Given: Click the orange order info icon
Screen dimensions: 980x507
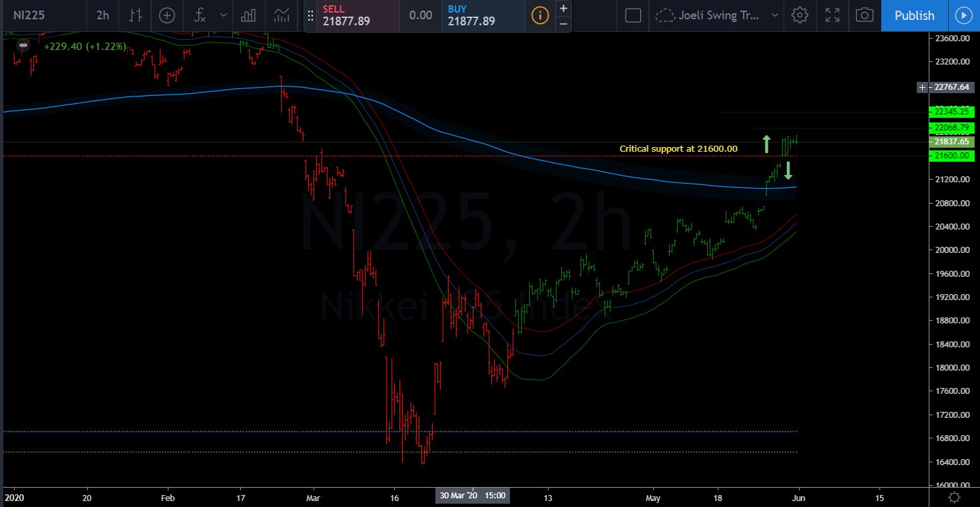Looking at the screenshot, I should (x=540, y=15).
